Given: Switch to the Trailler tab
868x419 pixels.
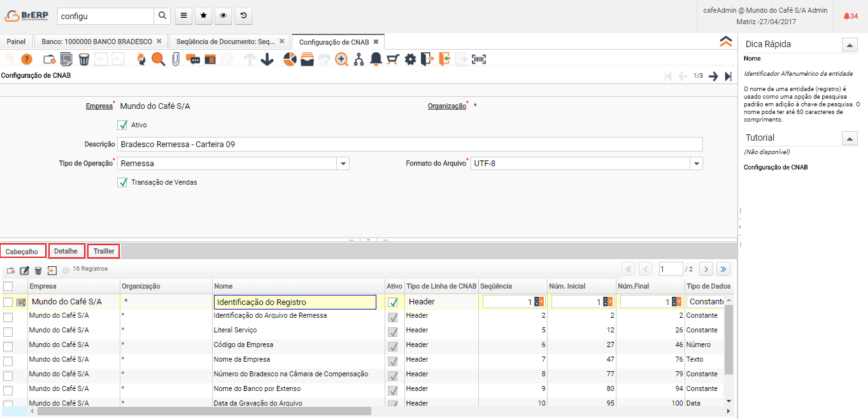Looking at the screenshot, I should [x=104, y=252].
